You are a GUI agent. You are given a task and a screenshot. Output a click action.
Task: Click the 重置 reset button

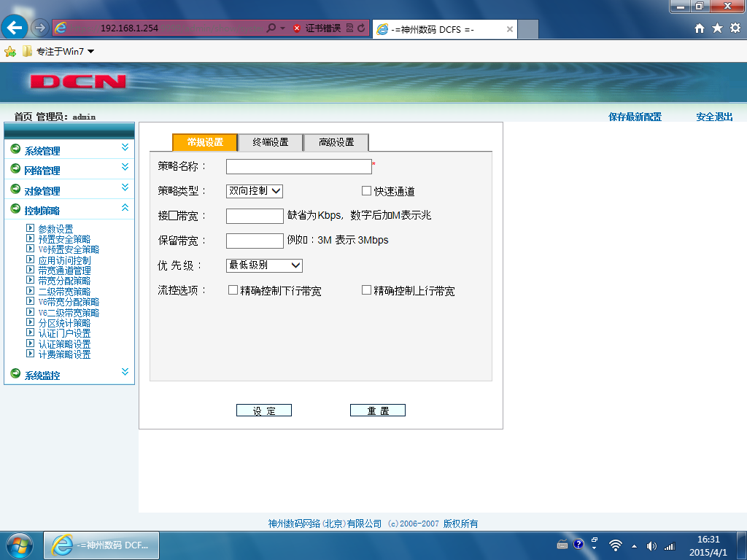click(378, 411)
